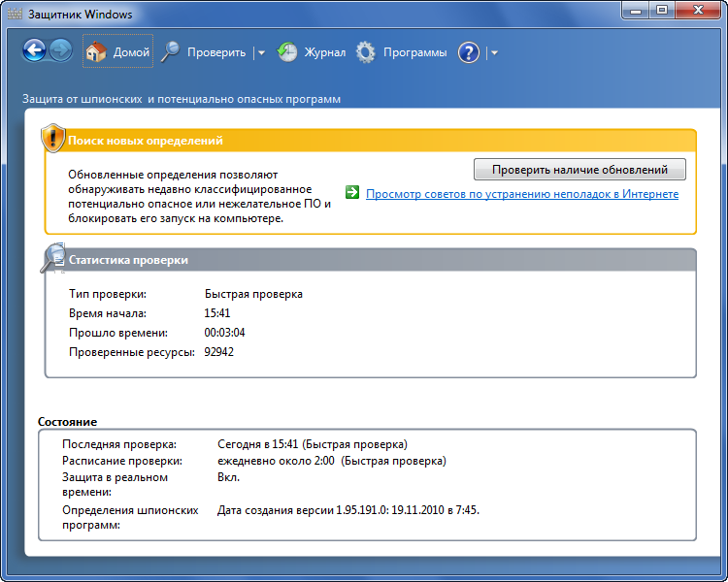Screen dimensions: 728x582
Task: Click the Последняя проверка label
Action: click(119, 444)
